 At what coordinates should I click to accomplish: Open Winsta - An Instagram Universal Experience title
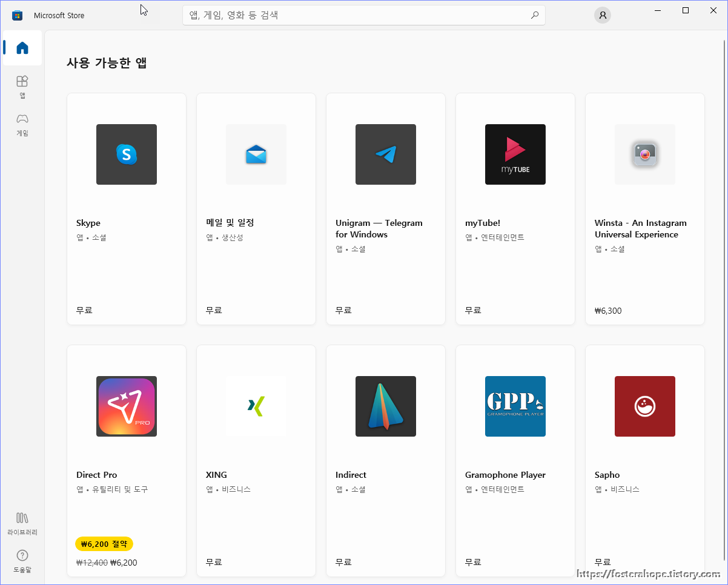coord(641,229)
